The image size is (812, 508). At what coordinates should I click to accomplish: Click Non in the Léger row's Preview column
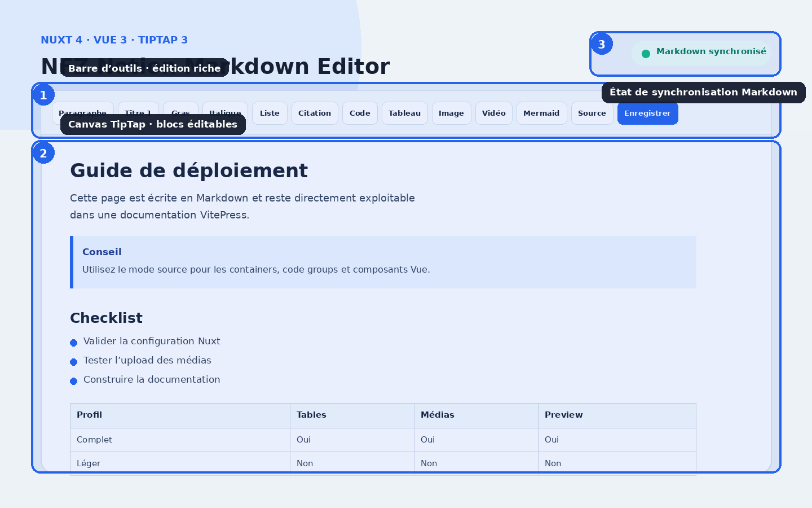tap(617, 463)
